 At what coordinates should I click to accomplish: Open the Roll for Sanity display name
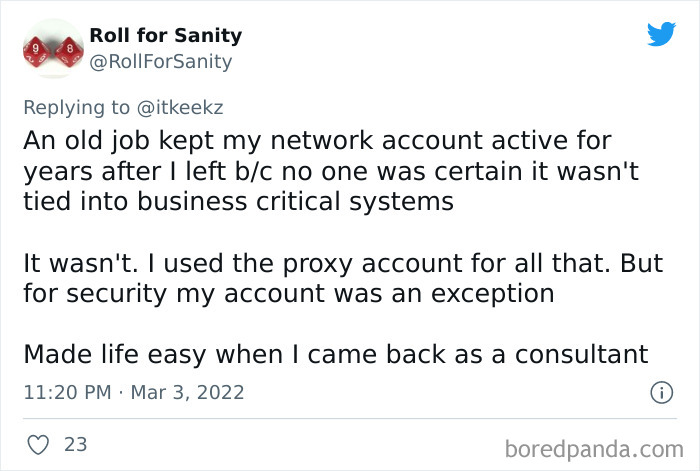165,36
